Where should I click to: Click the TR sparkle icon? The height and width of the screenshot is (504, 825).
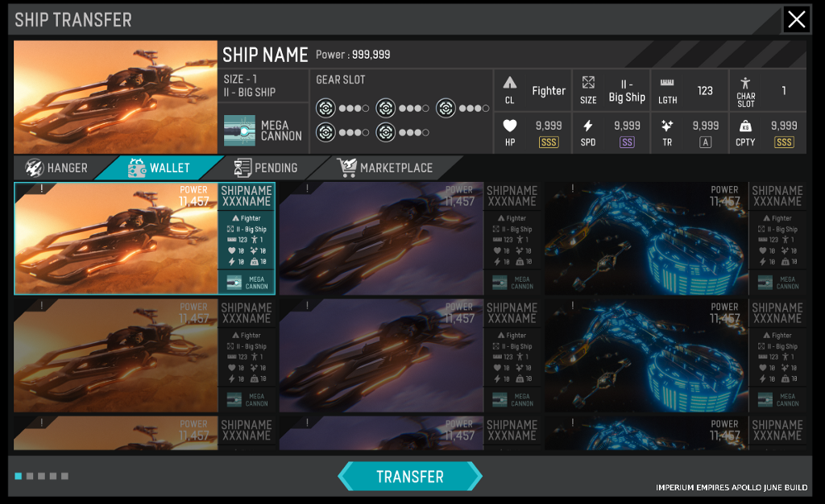[667, 126]
